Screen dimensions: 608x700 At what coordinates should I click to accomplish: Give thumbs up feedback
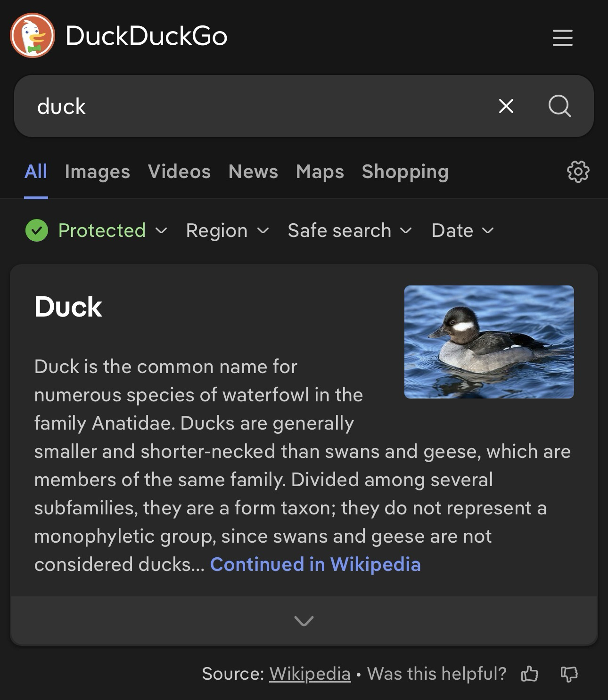click(x=529, y=674)
